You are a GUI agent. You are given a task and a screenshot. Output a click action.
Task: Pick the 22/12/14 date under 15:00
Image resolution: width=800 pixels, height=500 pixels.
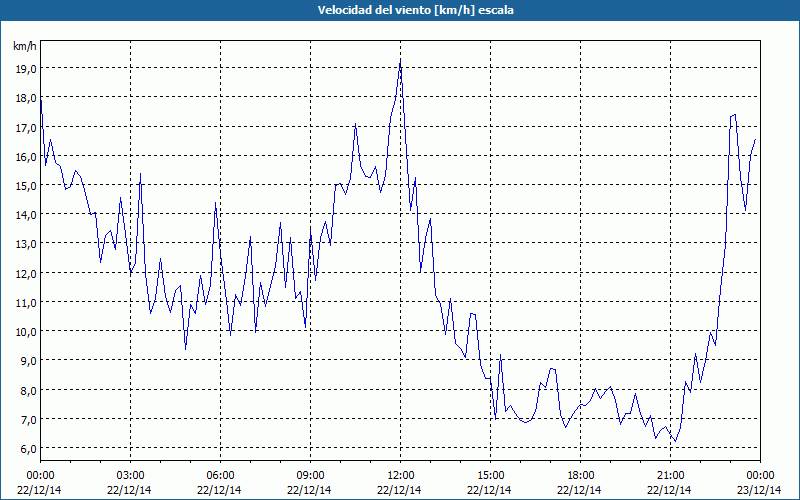click(489, 490)
